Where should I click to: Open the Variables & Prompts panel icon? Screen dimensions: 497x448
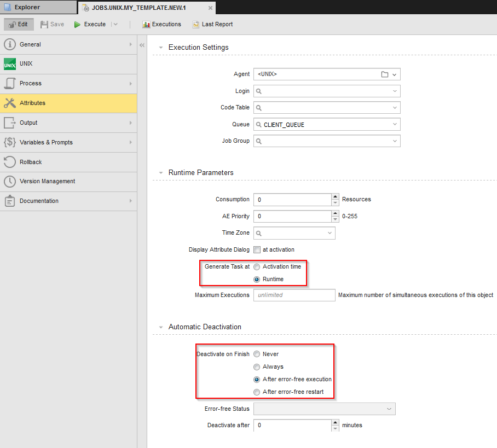tap(9, 142)
